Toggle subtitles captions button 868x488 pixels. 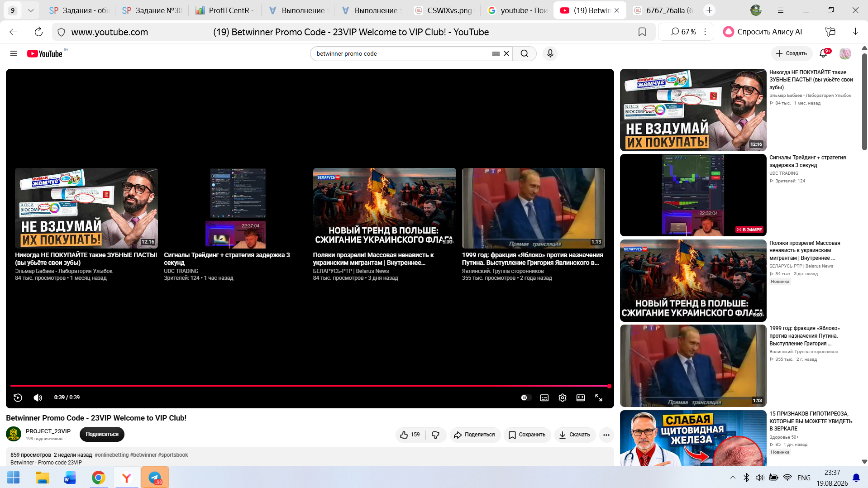pyautogui.click(x=544, y=397)
